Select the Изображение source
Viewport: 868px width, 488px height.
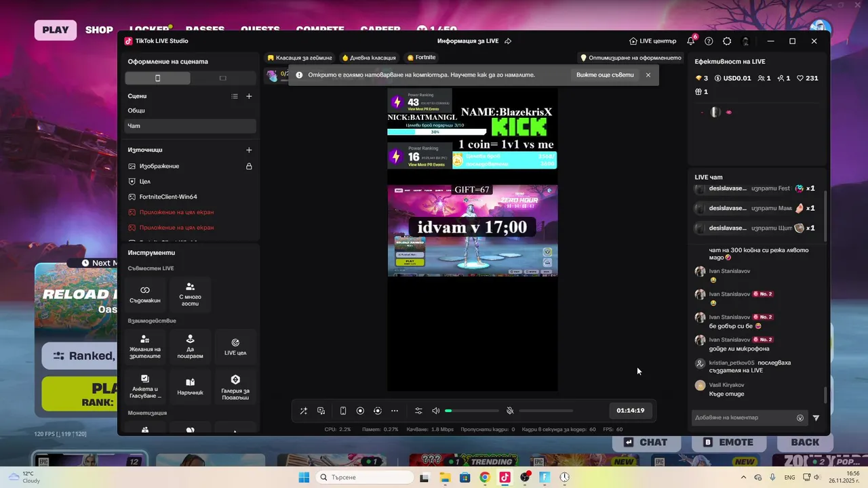pyautogui.click(x=159, y=166)
